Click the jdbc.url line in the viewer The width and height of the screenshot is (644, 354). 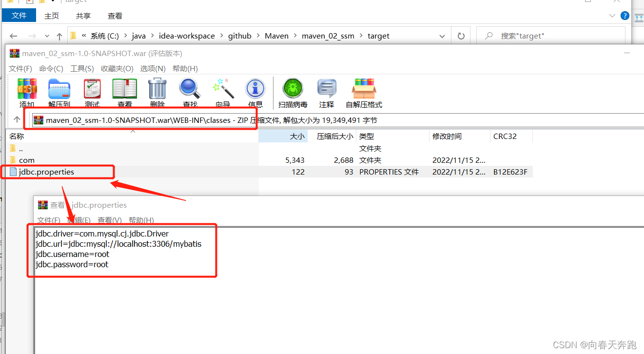pos(118,244)
